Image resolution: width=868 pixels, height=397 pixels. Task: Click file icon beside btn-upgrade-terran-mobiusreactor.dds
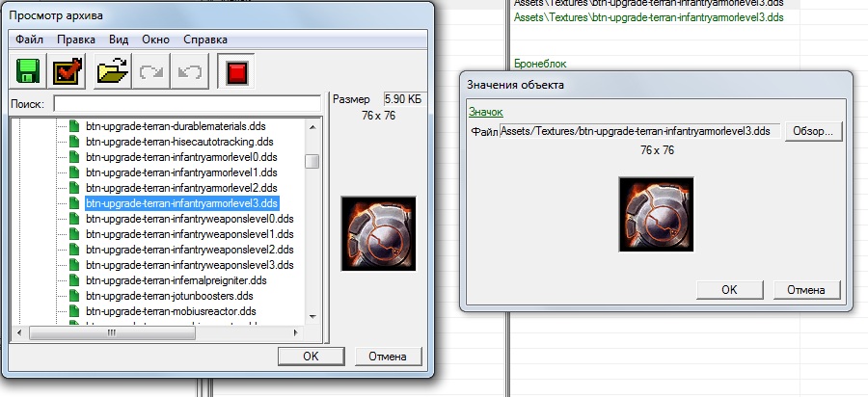(74, 311)
